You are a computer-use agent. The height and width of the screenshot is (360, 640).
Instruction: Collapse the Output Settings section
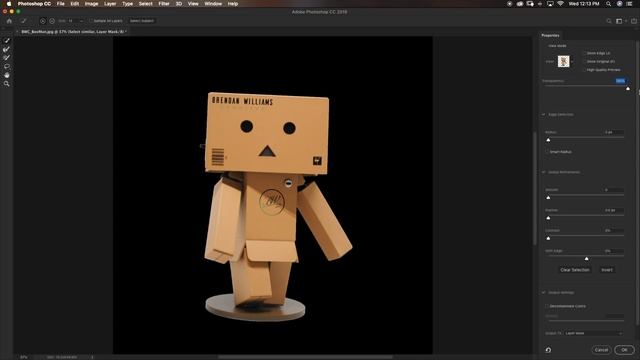(544, 293)
